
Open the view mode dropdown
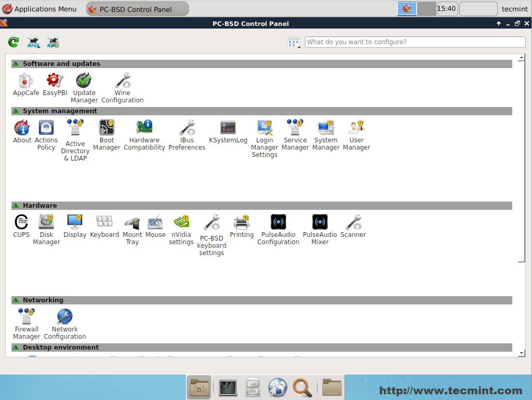(x=294, y=43)
